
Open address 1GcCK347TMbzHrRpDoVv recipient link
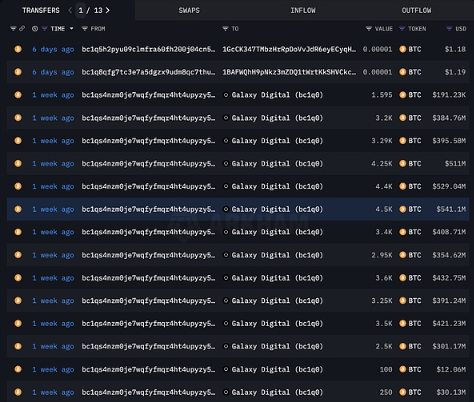289,49
